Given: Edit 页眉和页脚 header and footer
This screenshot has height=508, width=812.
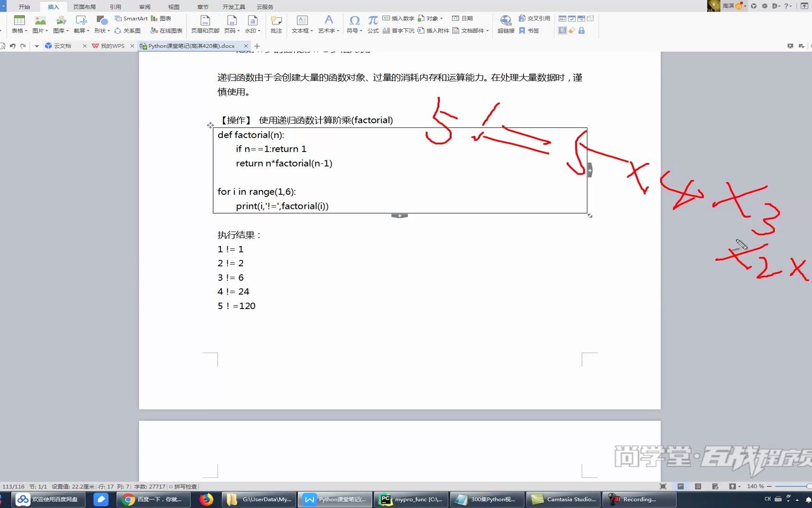Looking at the screenshot, I should pyautogui.click(x=205, y=20).
